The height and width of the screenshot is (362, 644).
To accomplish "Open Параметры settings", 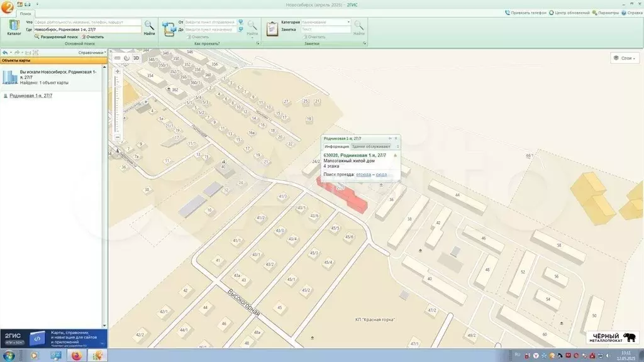I will point(606,13).
